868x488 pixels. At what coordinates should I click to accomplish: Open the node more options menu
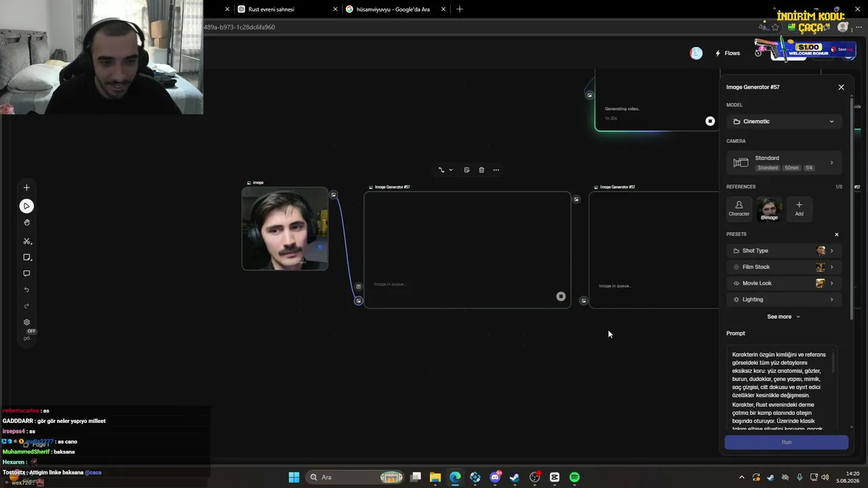click(496, 170)
